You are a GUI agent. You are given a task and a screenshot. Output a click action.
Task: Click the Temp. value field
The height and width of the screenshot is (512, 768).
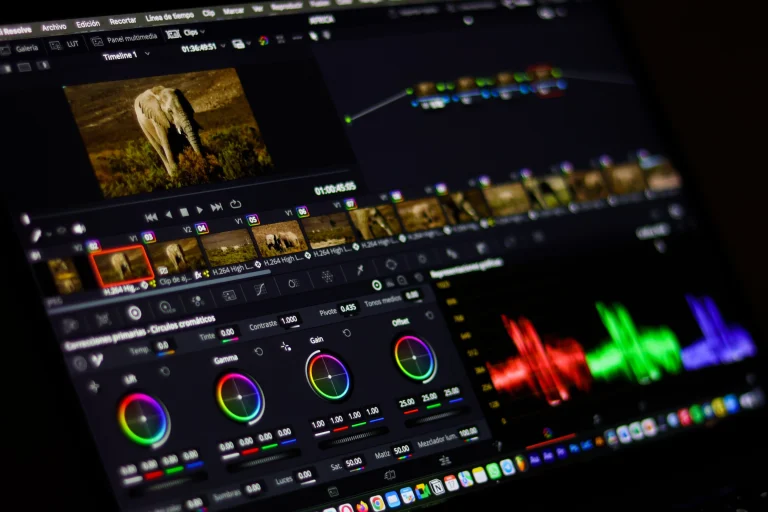coord(163,345)
